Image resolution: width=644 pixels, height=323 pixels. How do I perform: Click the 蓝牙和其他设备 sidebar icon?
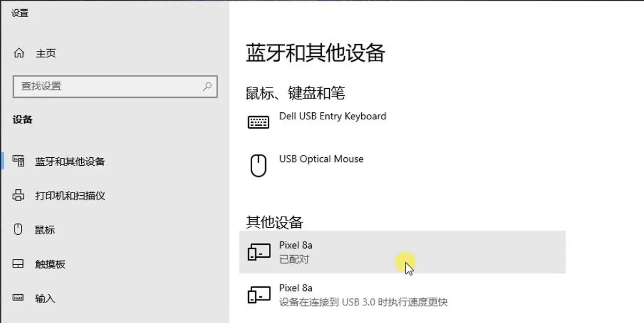[x=19, y=161]
